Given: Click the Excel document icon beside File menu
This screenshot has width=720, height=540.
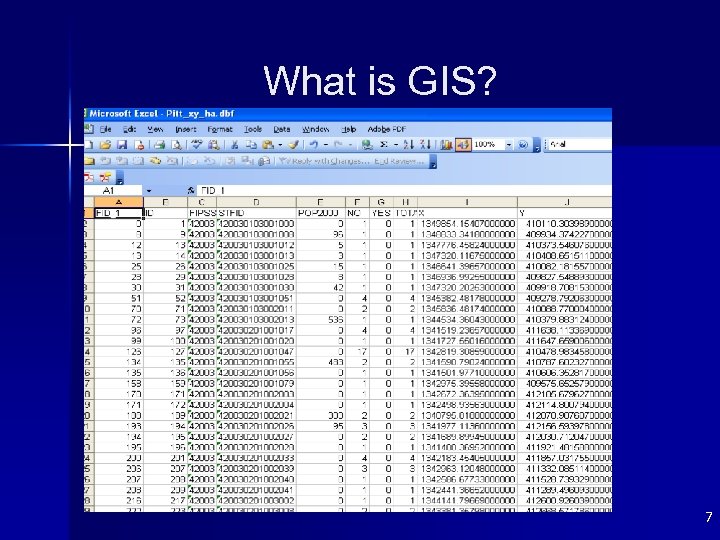Looking at the screenshot, I should coord(89,129).
